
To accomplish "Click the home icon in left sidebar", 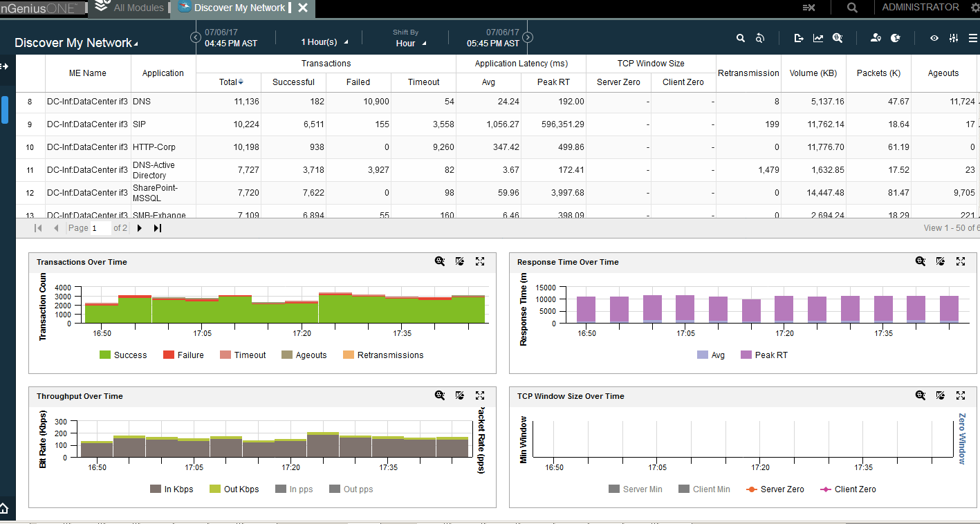I will [x=4, y=509].
